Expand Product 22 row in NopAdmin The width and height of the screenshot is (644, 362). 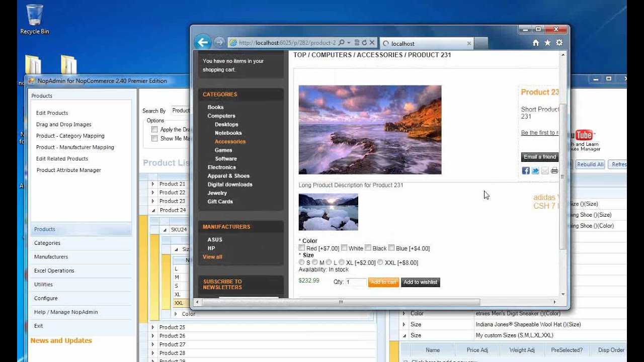pyautogui.click(x=153, y=193)
